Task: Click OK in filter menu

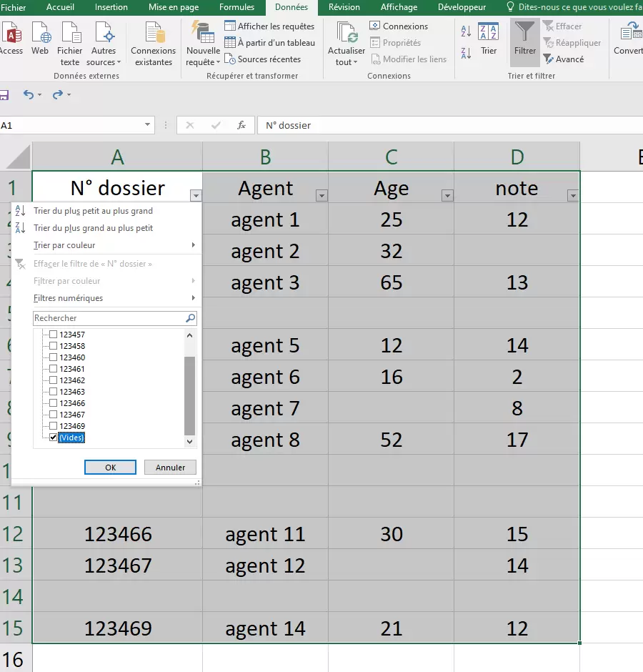Action: 110,467
